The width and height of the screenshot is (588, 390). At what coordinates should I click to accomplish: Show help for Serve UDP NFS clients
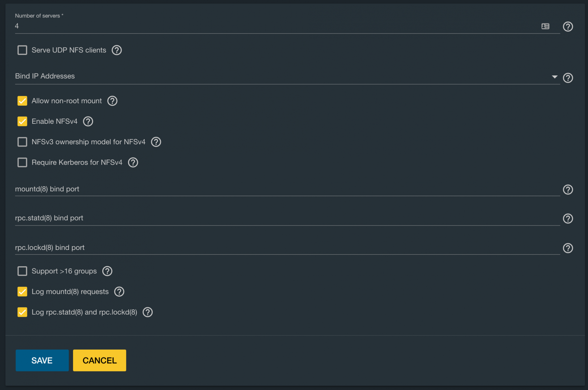(x=117, y=50)
